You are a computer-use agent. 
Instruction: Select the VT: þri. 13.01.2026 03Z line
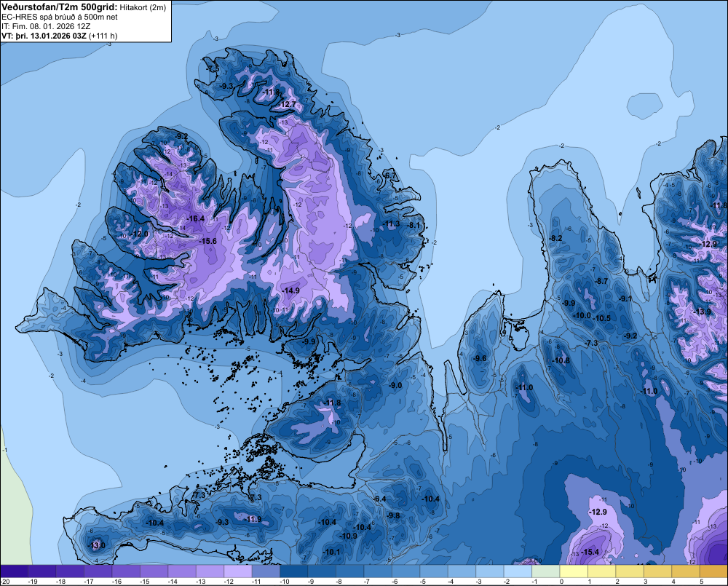pos(60,35)
